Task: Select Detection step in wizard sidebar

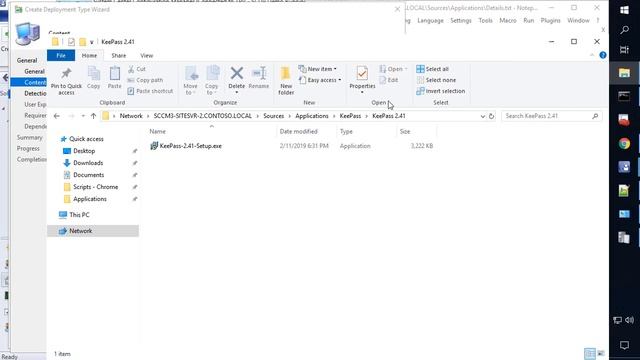Action: [35, 93]
